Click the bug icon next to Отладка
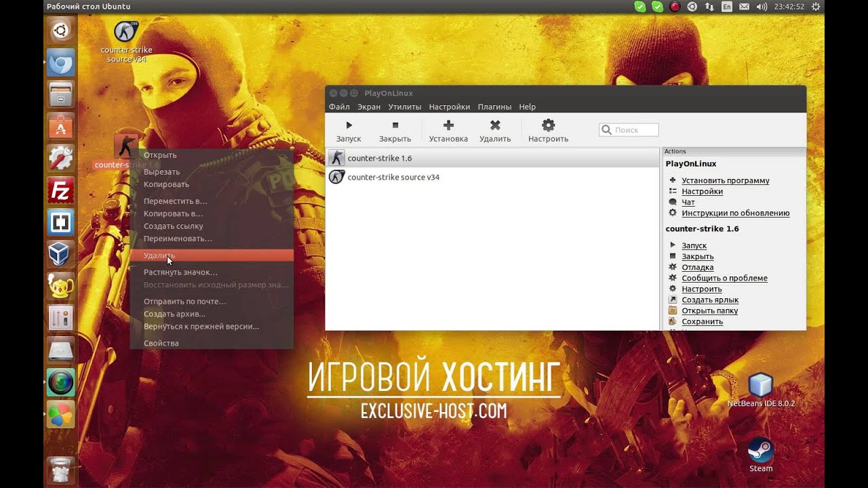 pos(673,267)
